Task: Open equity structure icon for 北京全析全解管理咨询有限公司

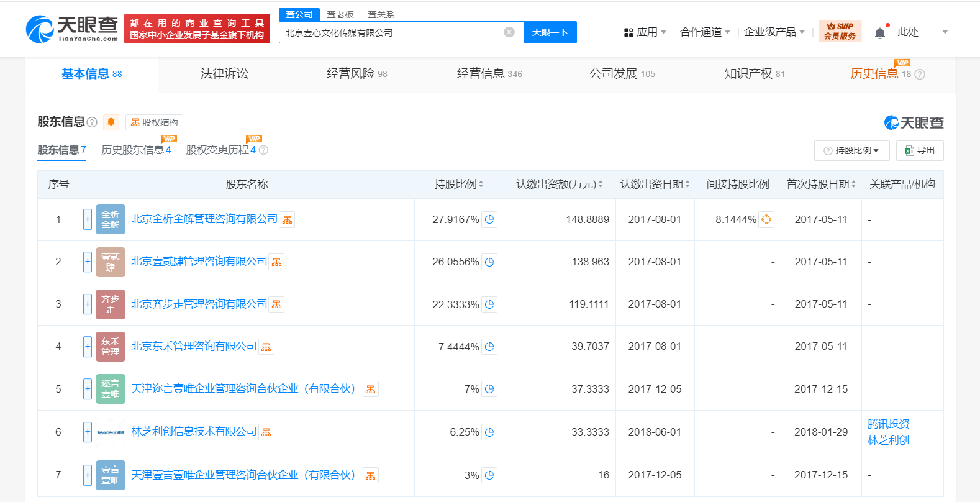Action: point(287,220)
